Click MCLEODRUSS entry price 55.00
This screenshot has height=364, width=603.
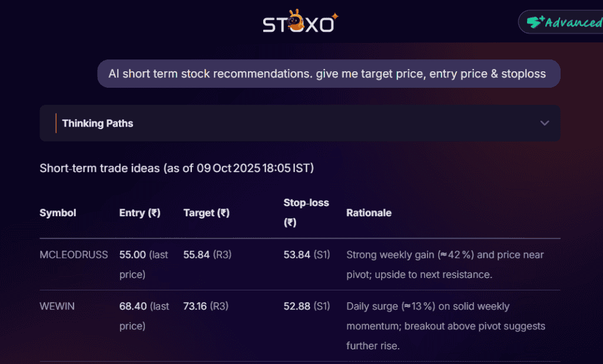(x=132, y=255)
